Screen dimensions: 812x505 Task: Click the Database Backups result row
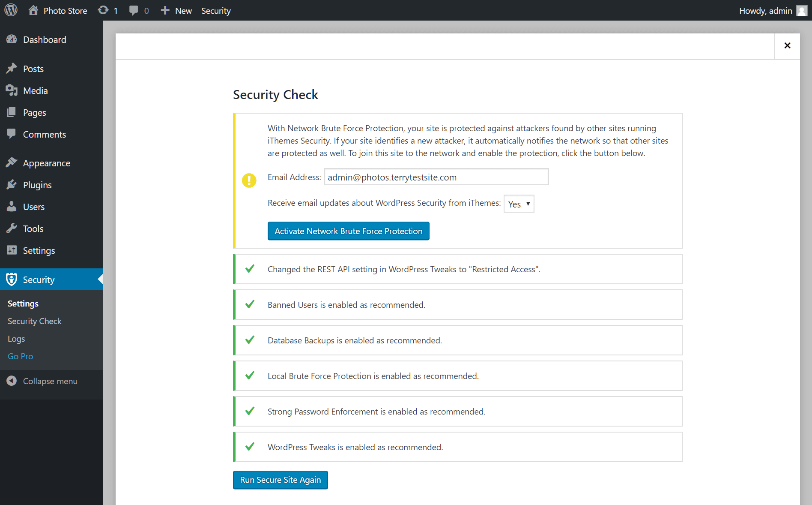click(458, 340)
